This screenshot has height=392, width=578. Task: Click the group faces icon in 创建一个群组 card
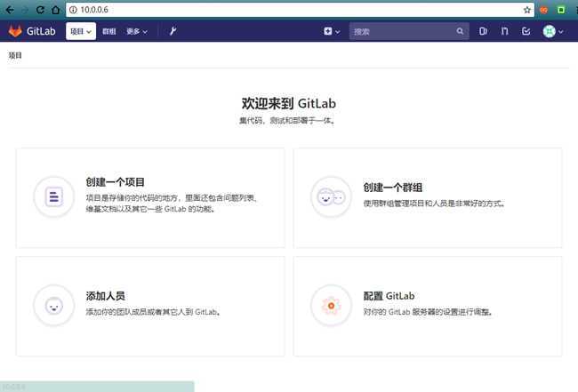[331, 197]
